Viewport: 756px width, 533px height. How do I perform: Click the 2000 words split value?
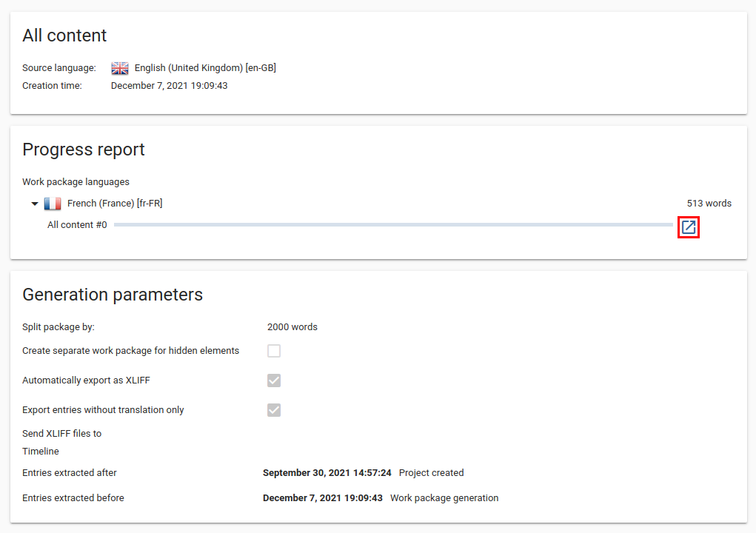292,326
